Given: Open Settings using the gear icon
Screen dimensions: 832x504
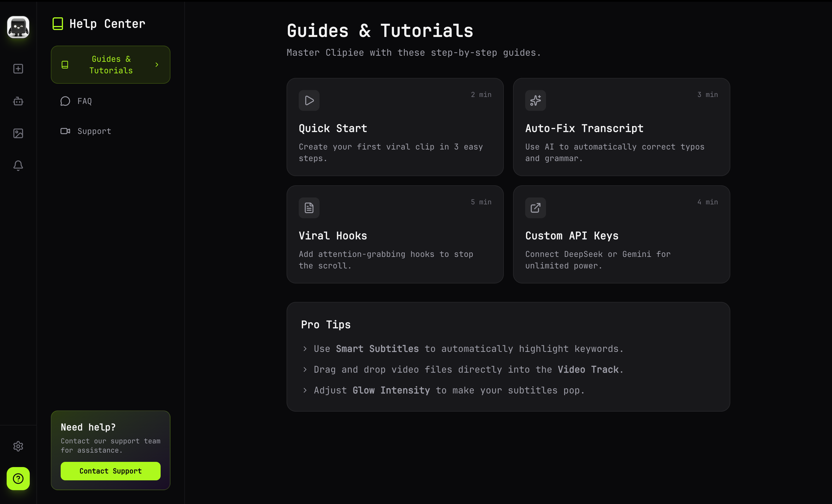Looking at the screenshot, I should coord(18,446).
